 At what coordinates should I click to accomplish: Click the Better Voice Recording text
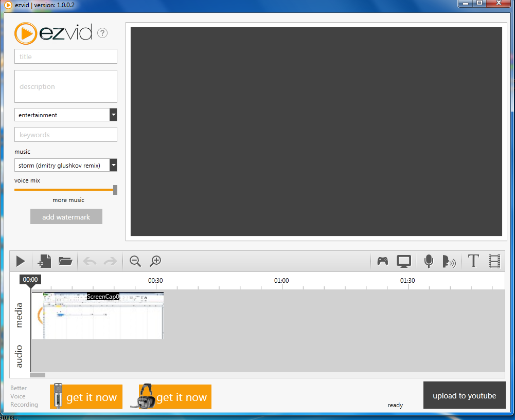pyautogui.click(x=24, y=396)
